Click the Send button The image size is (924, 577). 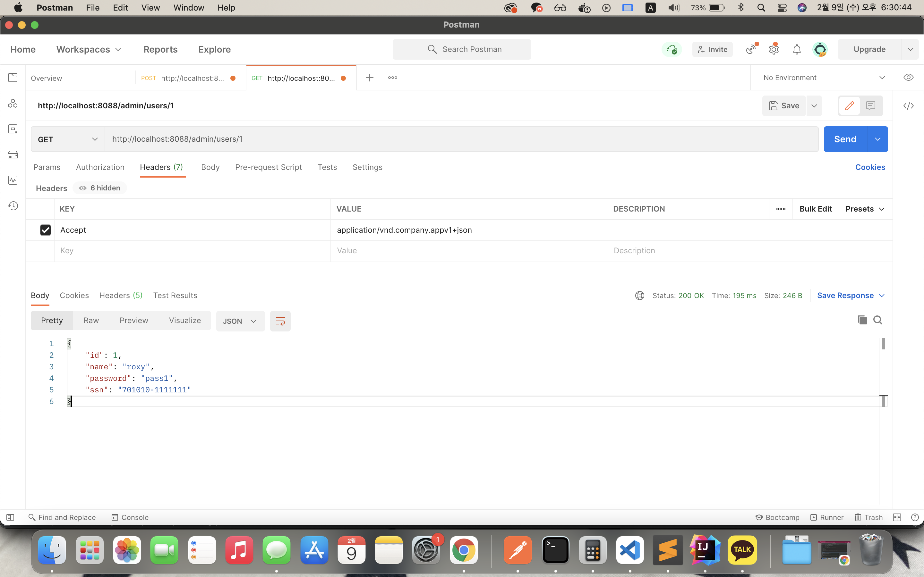(x=845, y=139)
